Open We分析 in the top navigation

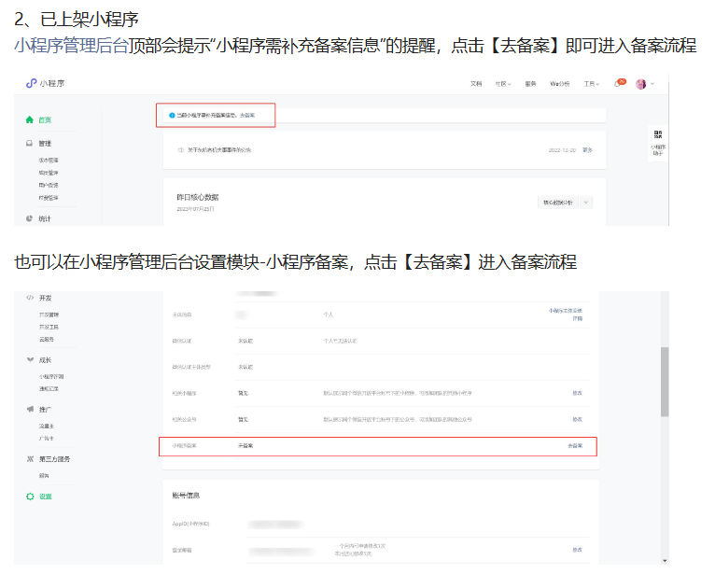click(559, 84)
